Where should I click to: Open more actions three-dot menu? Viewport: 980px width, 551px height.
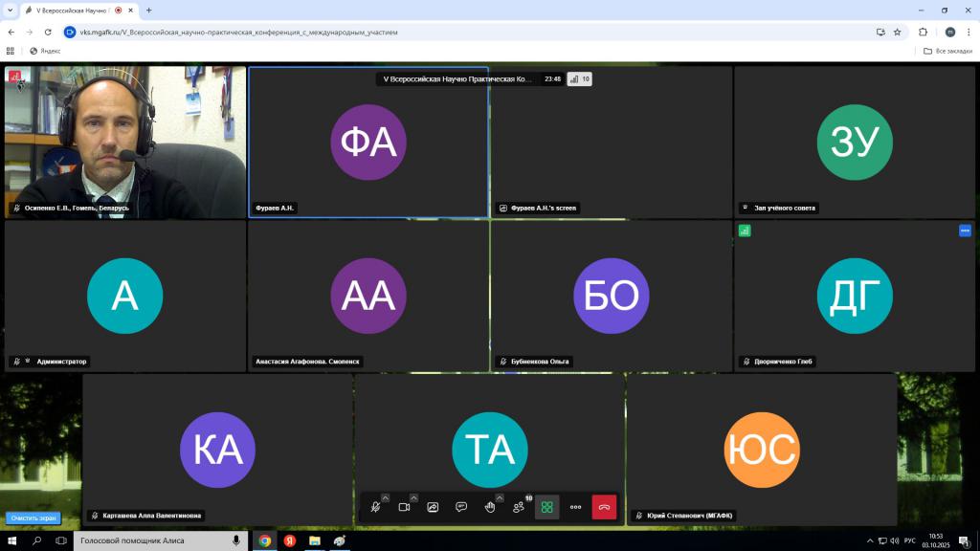(x=575, y=507)
